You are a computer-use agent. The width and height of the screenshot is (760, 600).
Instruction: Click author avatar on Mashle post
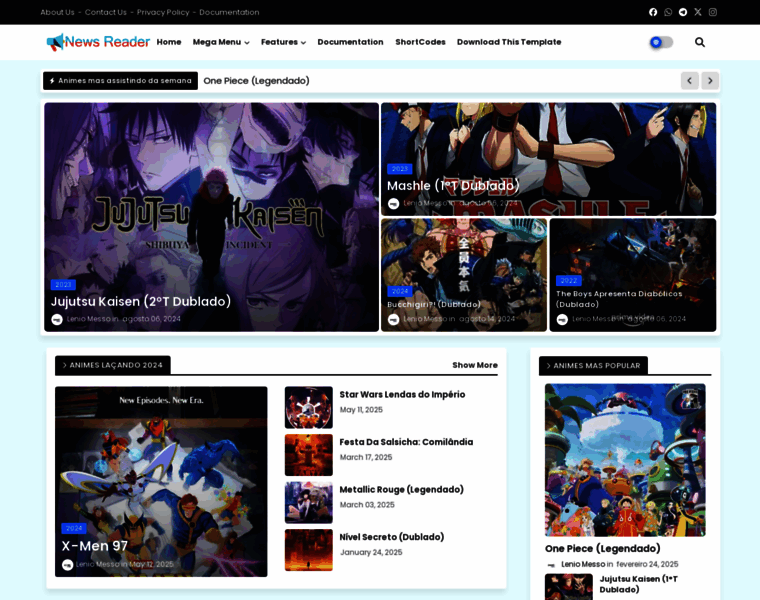coord(394,204)
